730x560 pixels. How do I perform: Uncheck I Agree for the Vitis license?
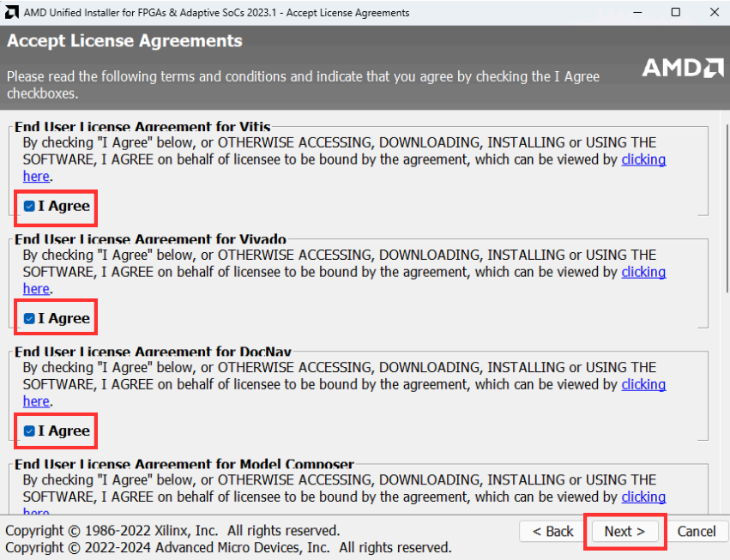point(30,206)
